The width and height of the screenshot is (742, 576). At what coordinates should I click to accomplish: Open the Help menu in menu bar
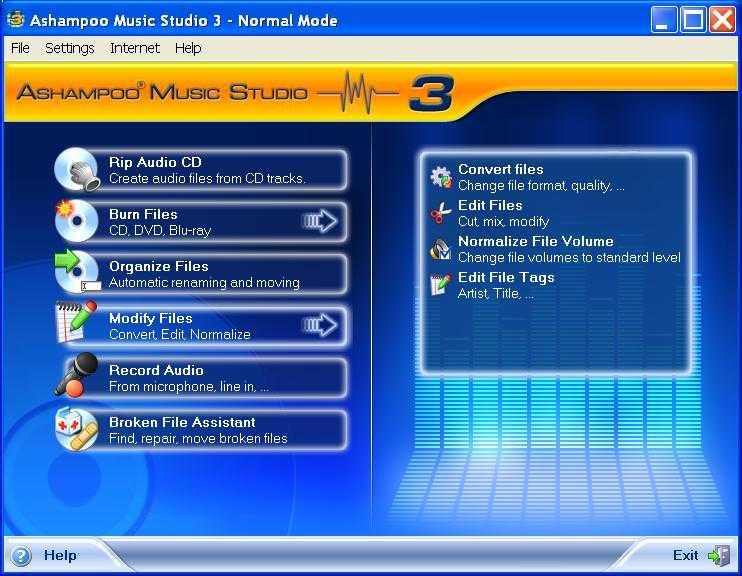tap(187, 48)
